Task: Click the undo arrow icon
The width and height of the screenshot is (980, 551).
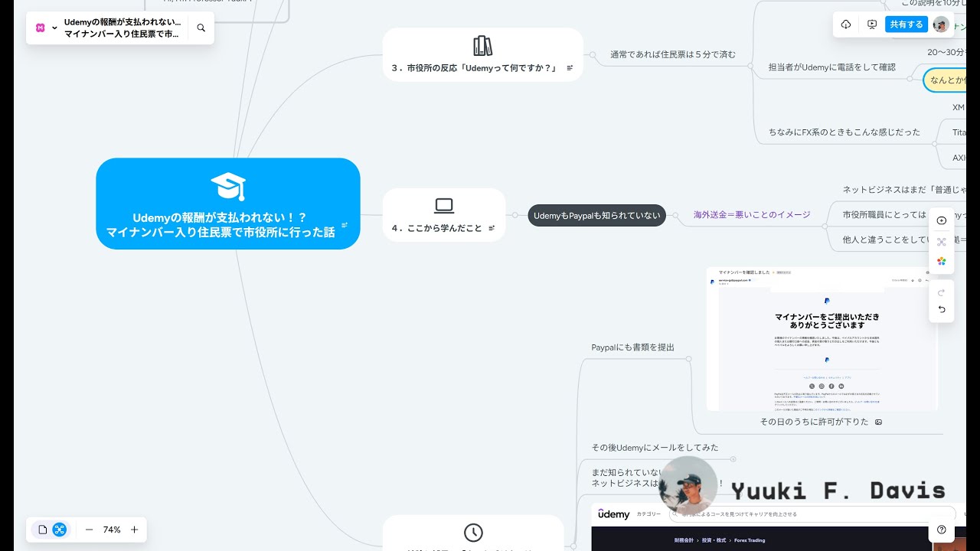Action: tap(942, 310)
